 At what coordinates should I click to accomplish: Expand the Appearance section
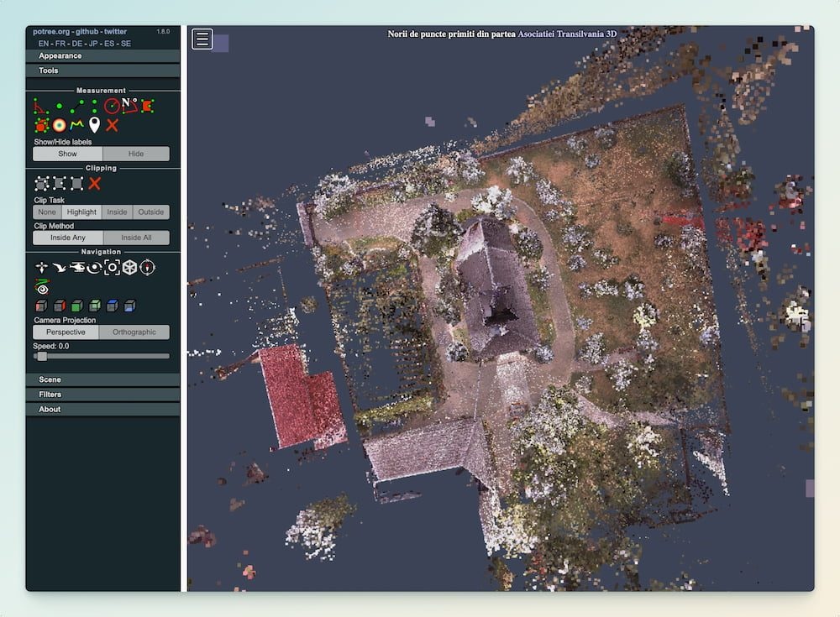[102, 55]
